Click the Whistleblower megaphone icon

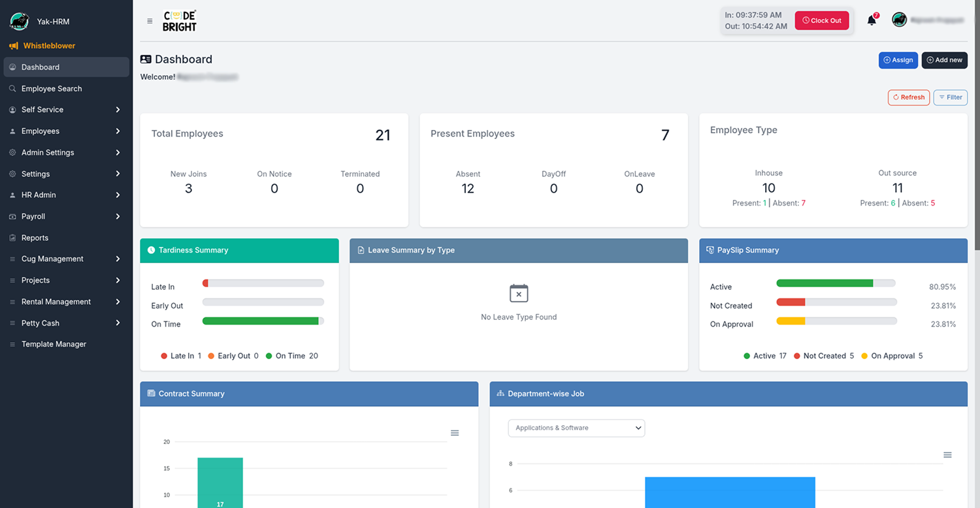13,46
